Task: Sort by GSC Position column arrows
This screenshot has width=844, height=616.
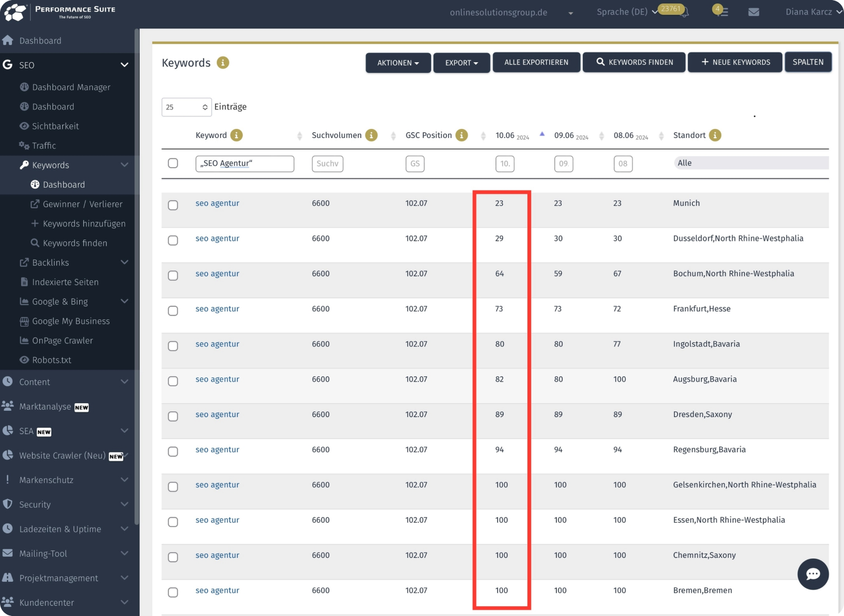Action: point(484,136)
